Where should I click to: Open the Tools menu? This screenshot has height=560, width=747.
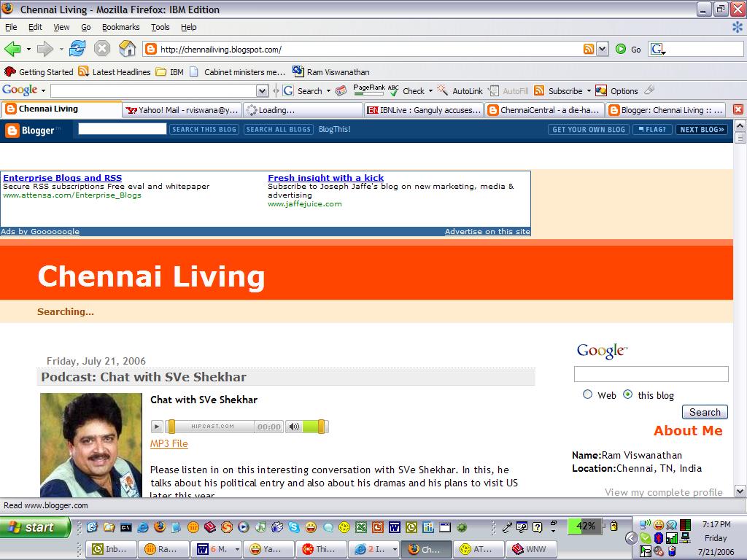pyautogui.click(x=160, y=27)
